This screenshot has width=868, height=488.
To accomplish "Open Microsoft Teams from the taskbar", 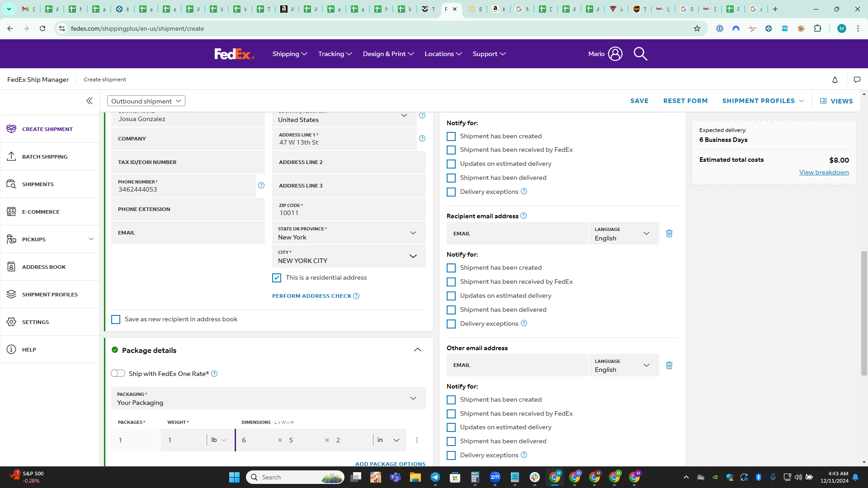I will (x=396, y=477).
